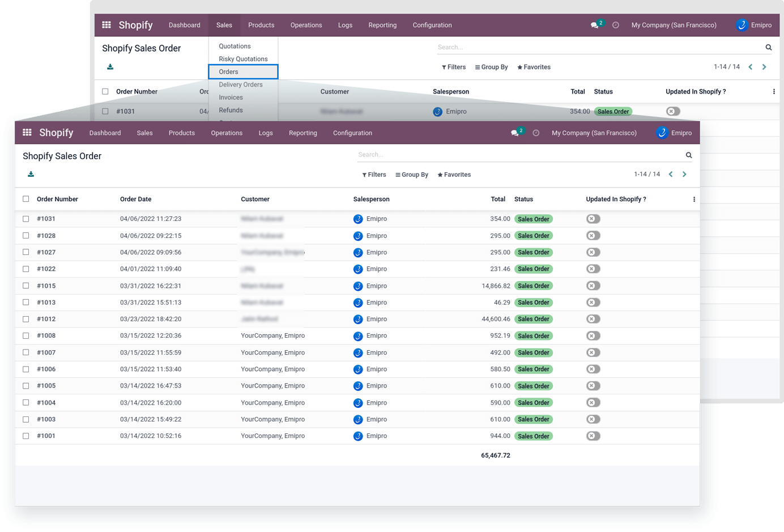This screenshot has width=784, height=532.
Task: Open the messages icon in front window
Action: (x=515, y=133)
